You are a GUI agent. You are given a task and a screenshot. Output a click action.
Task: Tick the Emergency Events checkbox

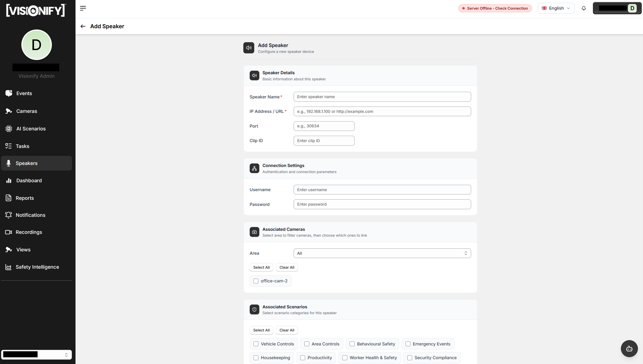[408, 344]
